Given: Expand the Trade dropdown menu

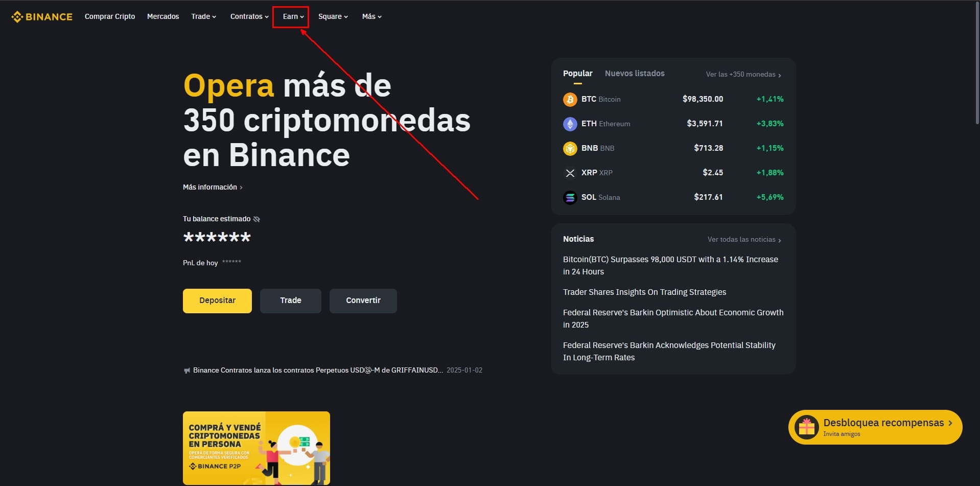Looking at the screenshot, I should click(x=203, y=16).
